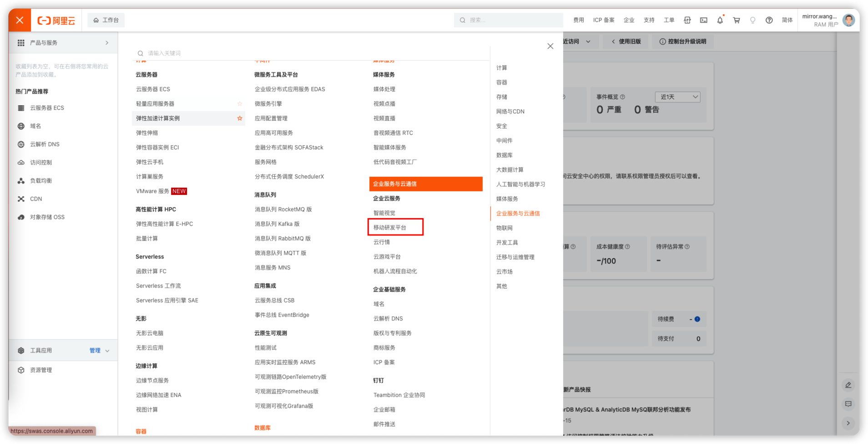Viewport: 868px width, 444px height.
Task: Open 弹性容器实例 ECI link
Action: click(x=157, y=148)
